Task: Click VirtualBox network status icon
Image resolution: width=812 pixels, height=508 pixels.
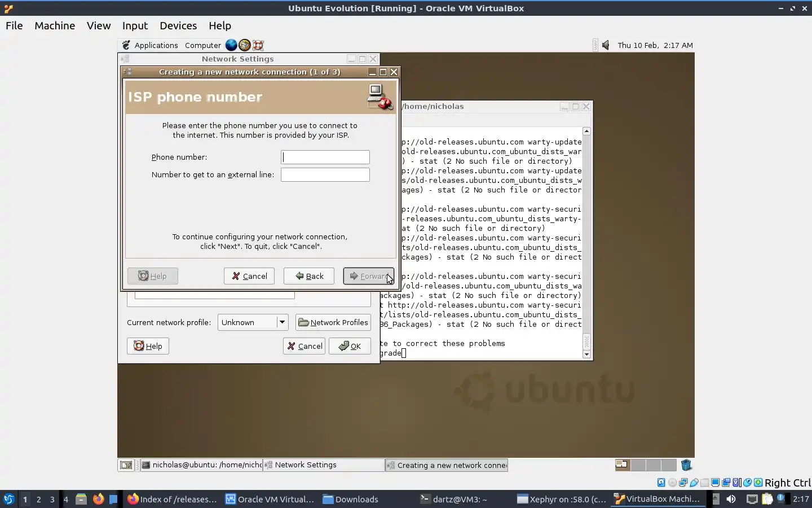Action: click(683, 483)
